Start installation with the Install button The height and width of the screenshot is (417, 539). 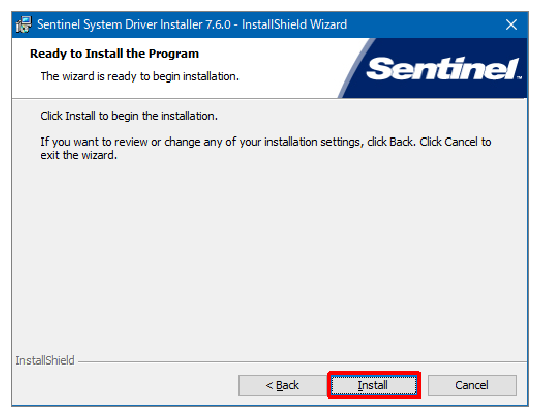[x=374, y=385]
